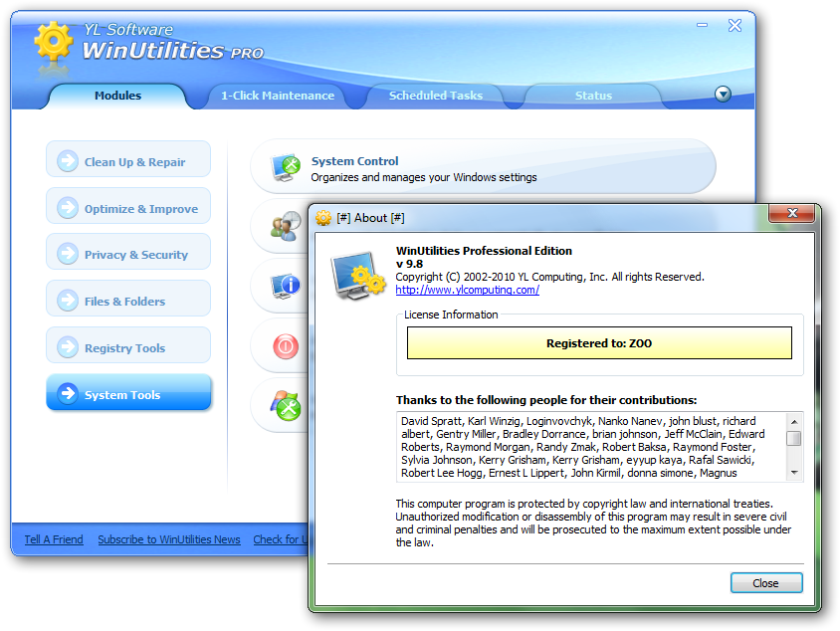Click the Thanks to the following people heading
Image resolution: width=840 pixels, height=631 pixels.
click(546, 400)
